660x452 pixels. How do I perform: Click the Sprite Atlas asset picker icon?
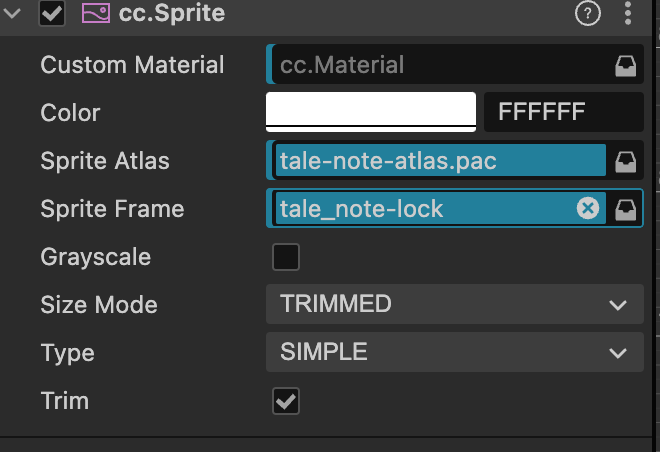click(625, 161)
